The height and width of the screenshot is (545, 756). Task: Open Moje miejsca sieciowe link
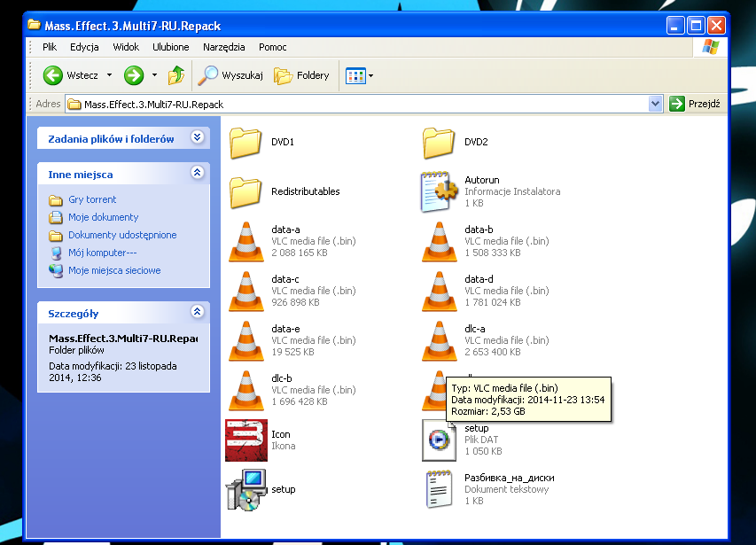(x=114, y=271)
